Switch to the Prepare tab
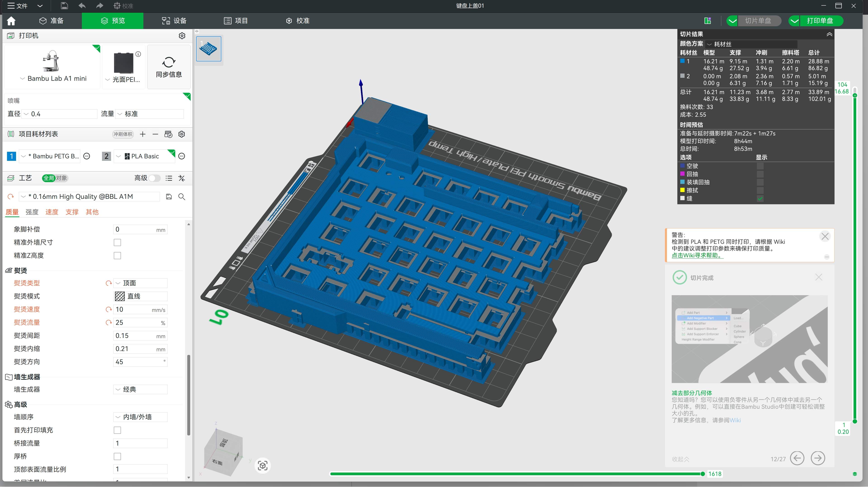Image resolution: width=868 pixels, height=487 pixels. tap(52, 21)
